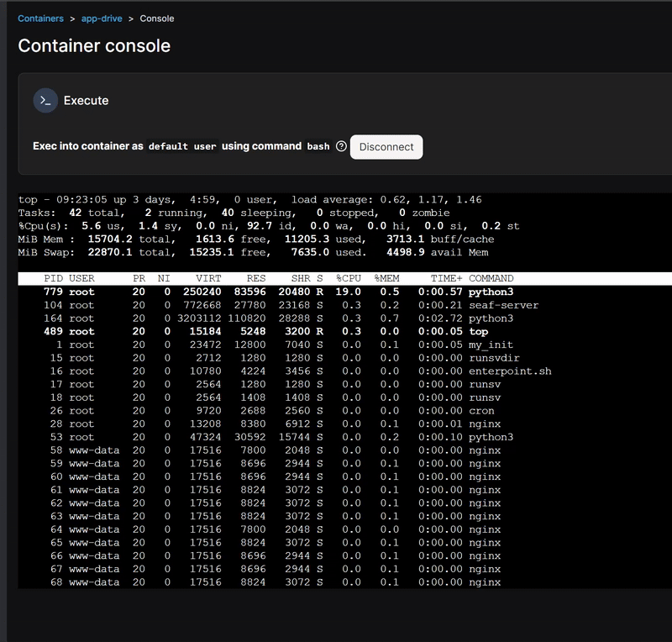Click the "bash" command label
The width and height of the screenshot is (672, 642).
pyautogui.click(x=318, y=146)
